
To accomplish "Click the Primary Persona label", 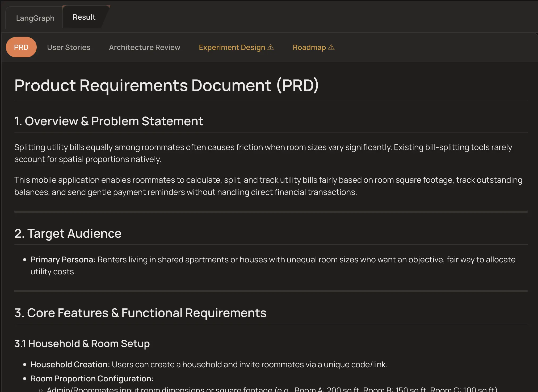I will point(63,259).
